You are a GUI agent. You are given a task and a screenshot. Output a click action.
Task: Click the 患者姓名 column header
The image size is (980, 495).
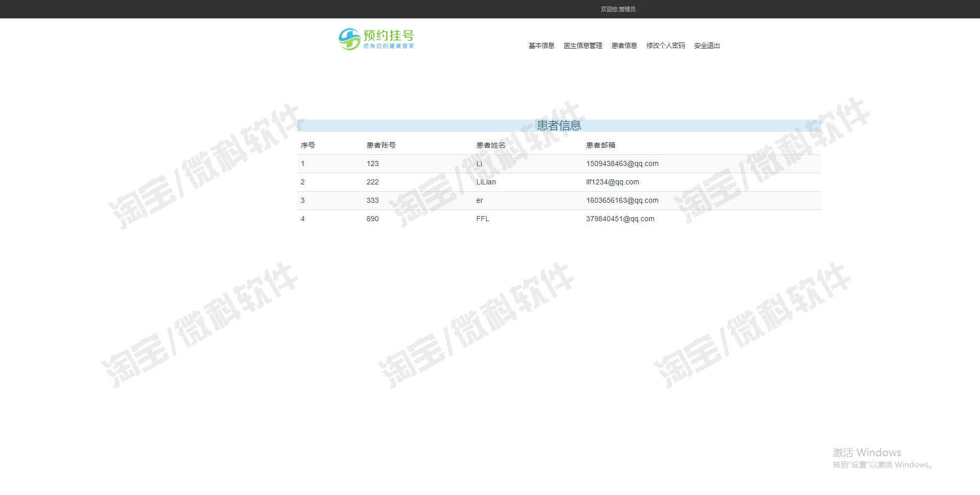(491, 145)
